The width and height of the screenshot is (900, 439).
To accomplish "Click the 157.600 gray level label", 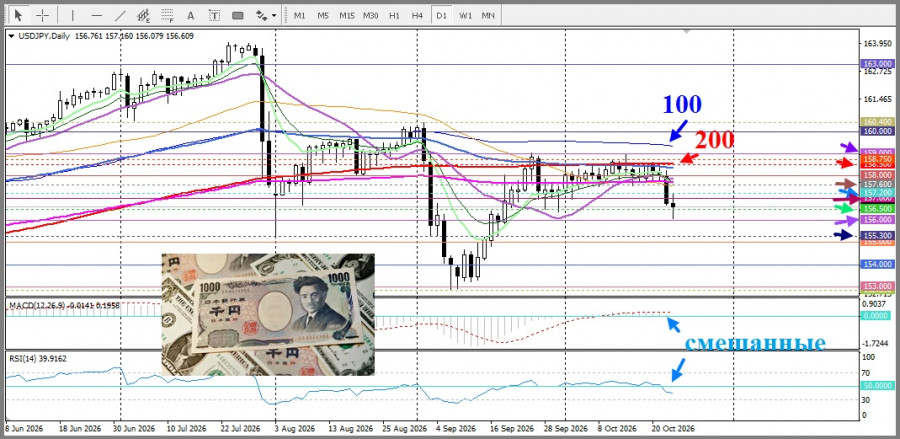I will tap(877, 184).
